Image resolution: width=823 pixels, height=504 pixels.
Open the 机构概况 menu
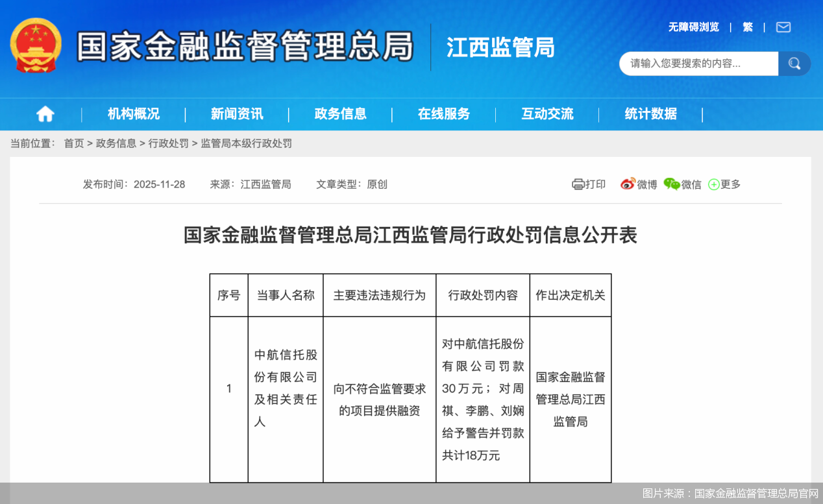click(133, 114)
